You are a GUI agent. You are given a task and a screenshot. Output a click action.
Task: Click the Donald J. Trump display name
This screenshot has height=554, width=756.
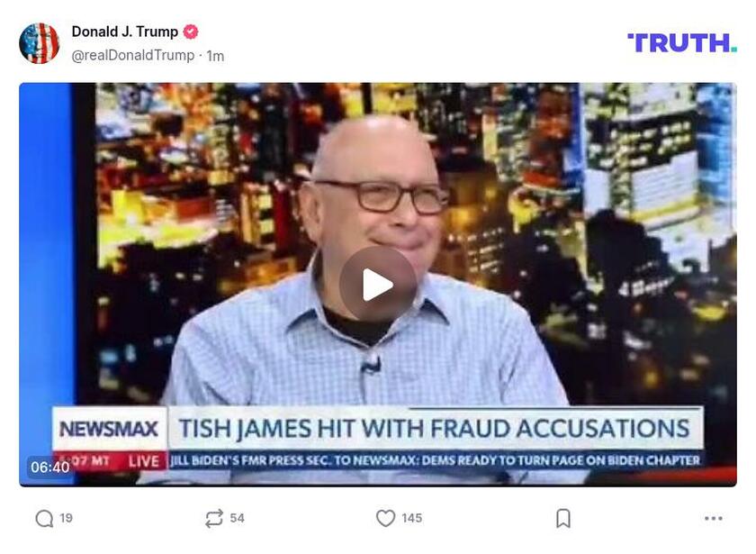125,32
